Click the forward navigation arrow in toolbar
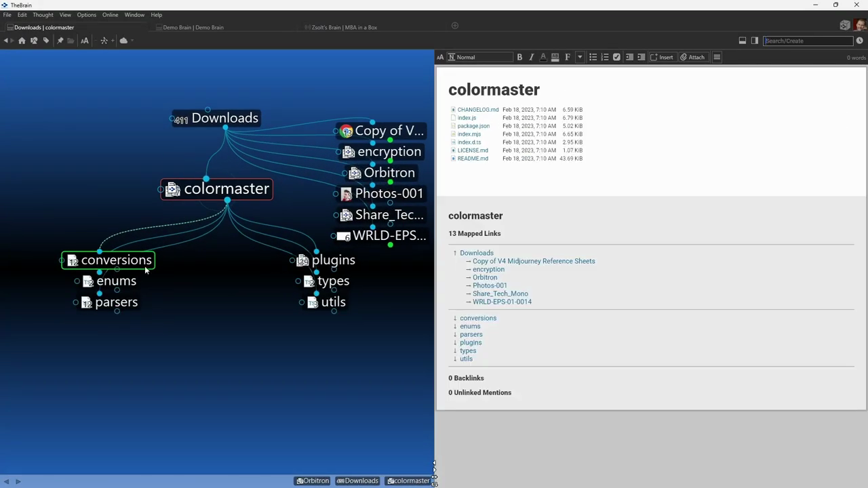The image size is (868, 488). point(13,41)
